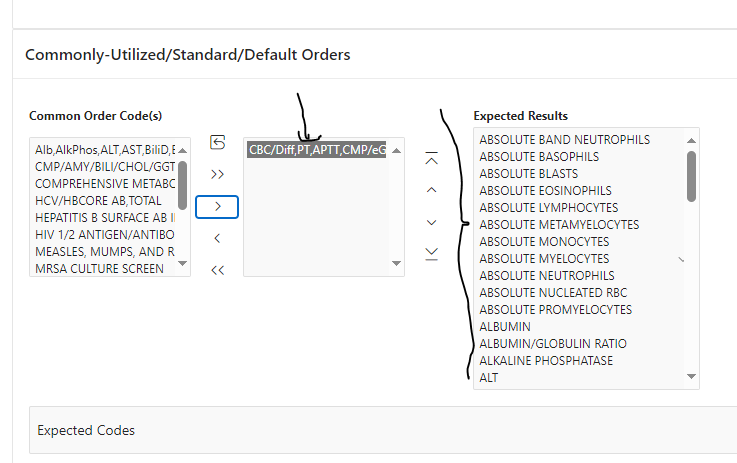This screenshot has height=463, width=737.
Task: Pick ABSOLUTE LYMPHOCYTES in Expected Results
Action: pos(545,207)
